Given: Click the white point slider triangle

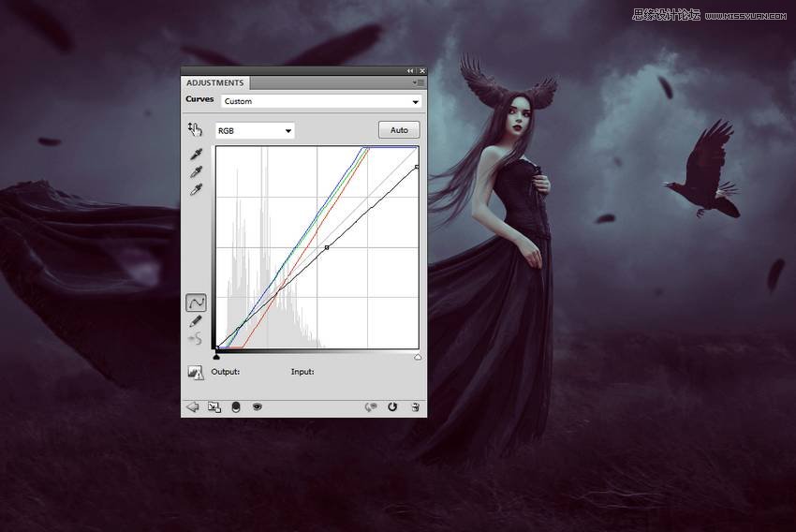Looking at the screenshot, I should coord(418,357).
